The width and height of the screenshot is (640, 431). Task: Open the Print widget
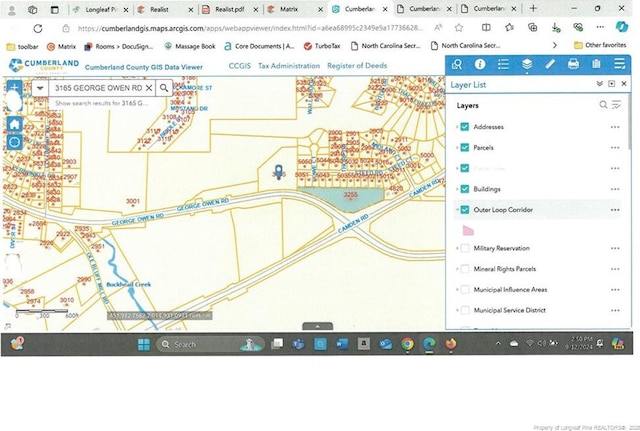(573, 64)
